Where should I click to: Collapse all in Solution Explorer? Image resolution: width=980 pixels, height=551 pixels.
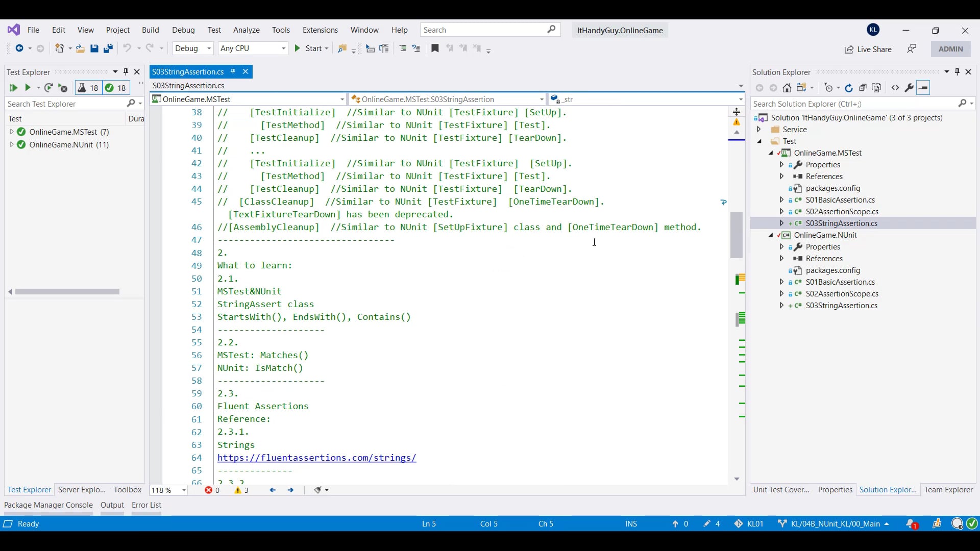863,88
